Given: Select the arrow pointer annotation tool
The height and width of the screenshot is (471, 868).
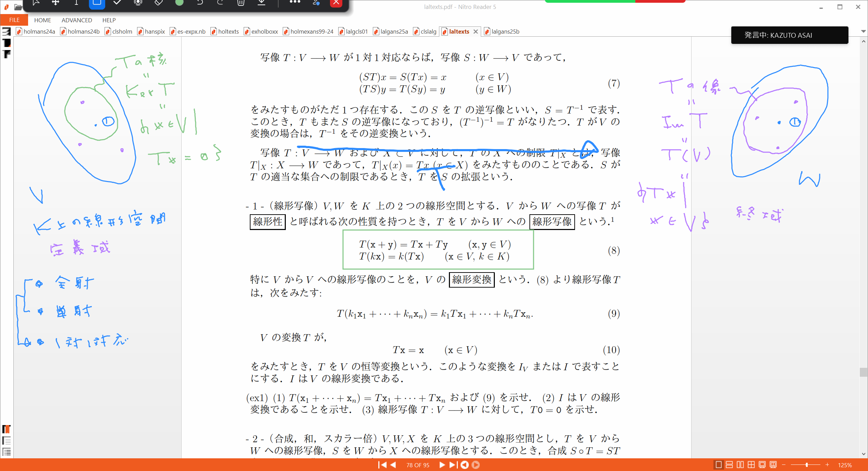Looking at the screenshot, I should (36, 3).
